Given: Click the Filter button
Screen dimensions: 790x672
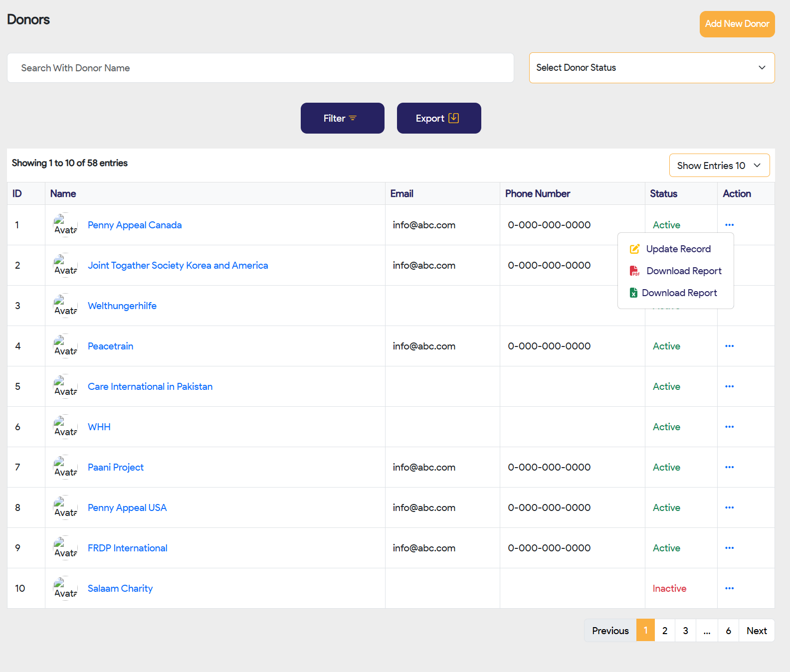Looking at the screenshot, I should coord(342,118).
